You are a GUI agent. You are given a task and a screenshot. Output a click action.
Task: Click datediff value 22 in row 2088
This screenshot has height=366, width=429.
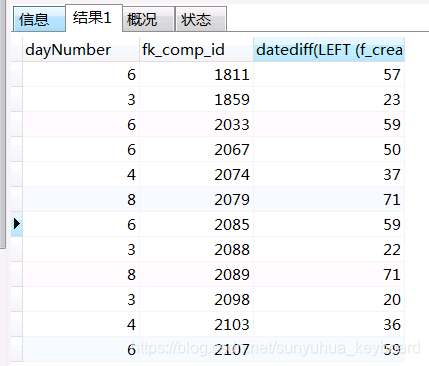tap(329, 249)
